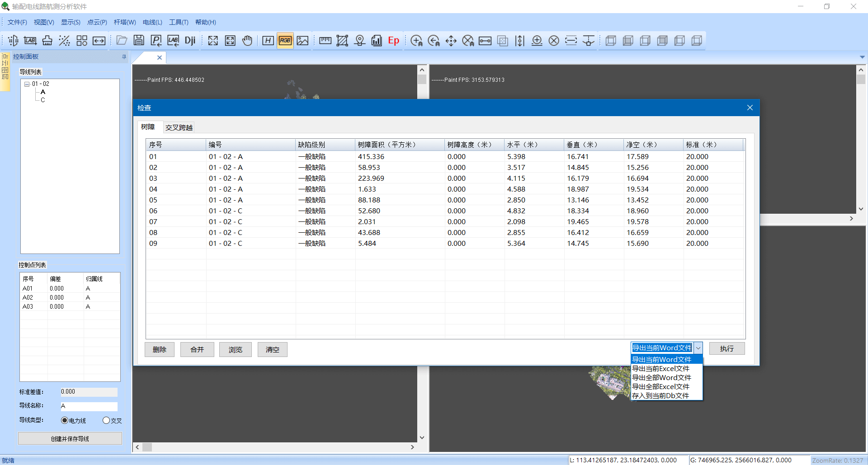Image resolution: width=868 pixels, height=465 pixels.
Task: Click the ruler measurement icon
Action: [x=325, y=40]
